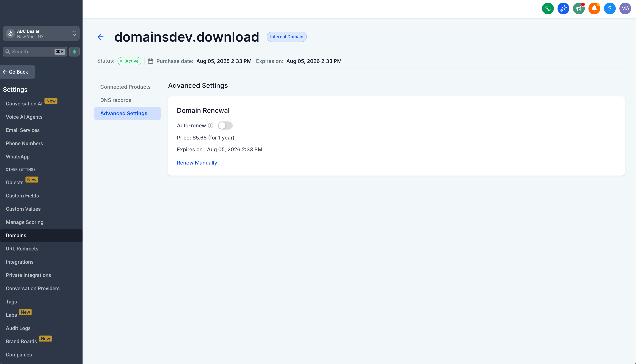
Task: Click the calendar icon before Purchase date
Action: click(x=150, y=61)
